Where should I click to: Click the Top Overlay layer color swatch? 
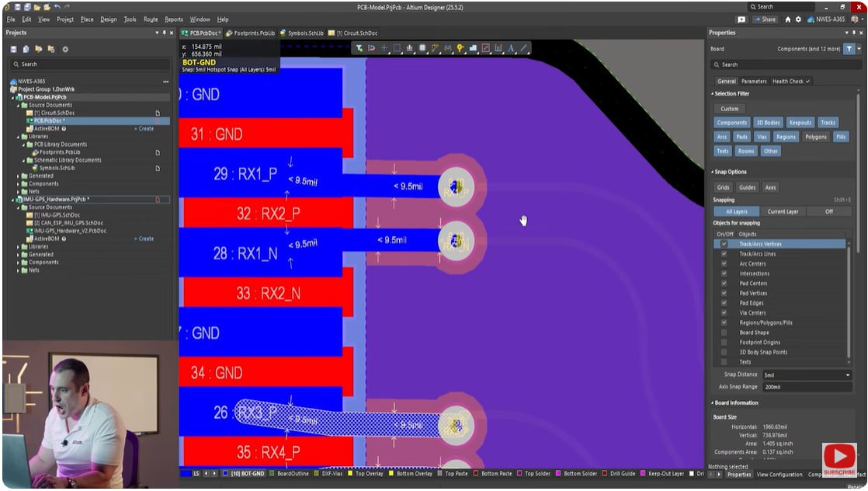(350, 474)
